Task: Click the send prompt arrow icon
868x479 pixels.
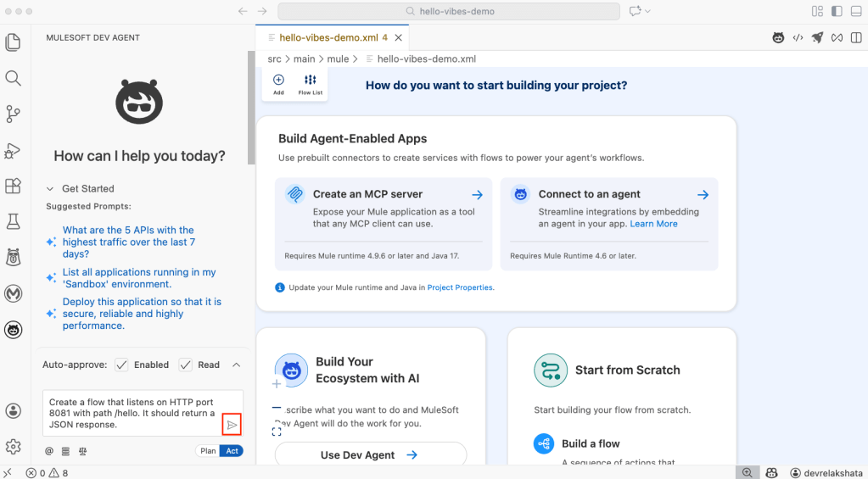Action: [232, 425]
